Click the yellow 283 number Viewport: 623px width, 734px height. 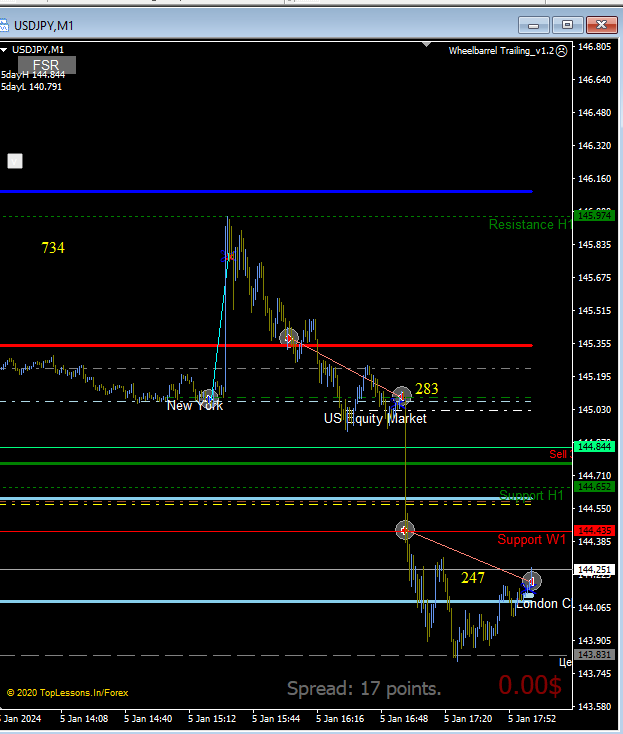(426, 389)
